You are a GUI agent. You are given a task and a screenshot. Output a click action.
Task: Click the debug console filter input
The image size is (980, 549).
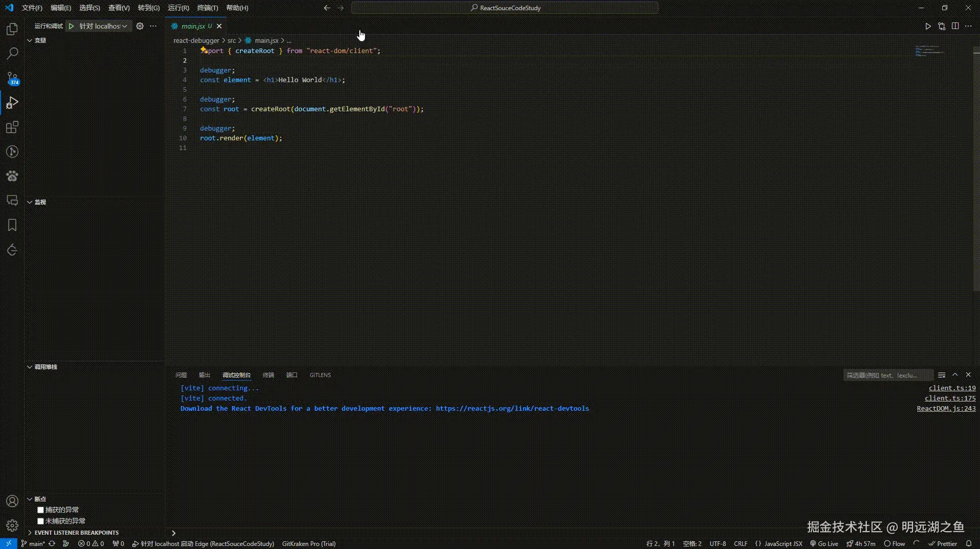888,375
